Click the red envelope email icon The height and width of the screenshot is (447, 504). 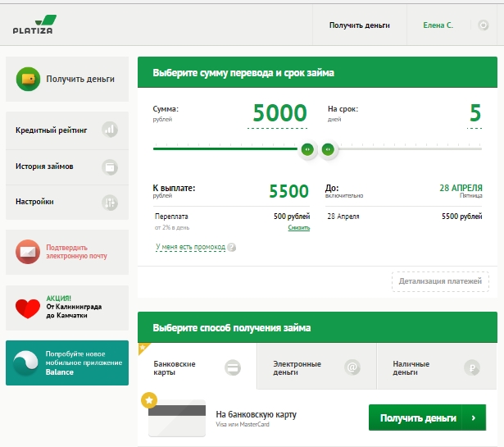pyautogui.click(x=28, y=251)
